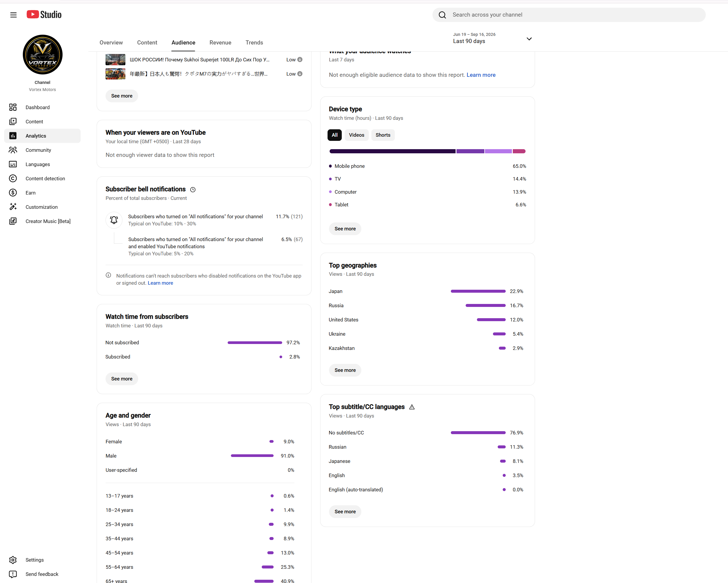Click the Computer 13.9% row

point(427,192)
